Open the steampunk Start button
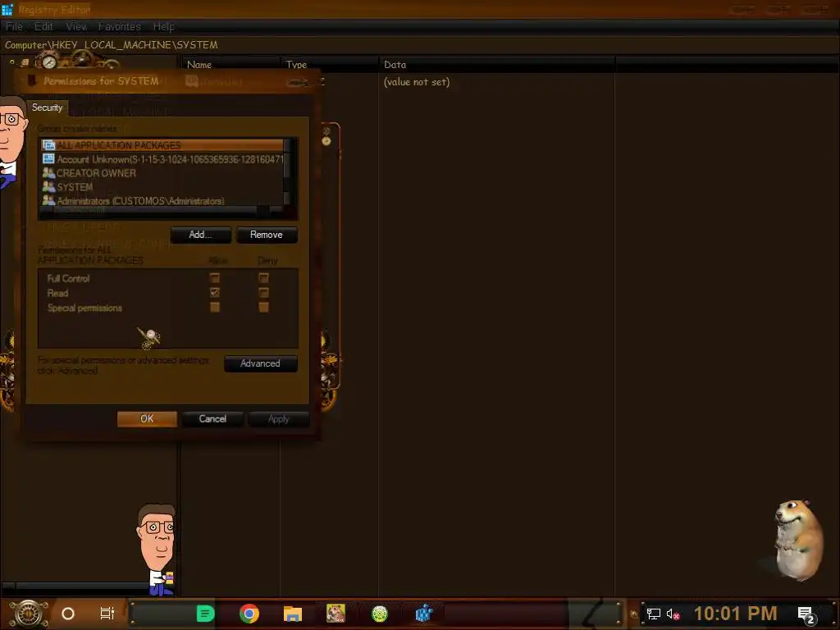This screenshot has width=840, height=630. tap(29, 614)
